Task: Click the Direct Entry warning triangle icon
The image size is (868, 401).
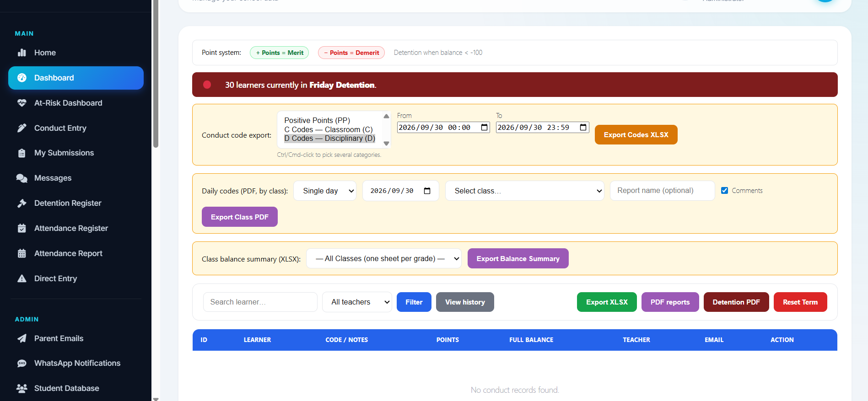Action: point(22,278)
